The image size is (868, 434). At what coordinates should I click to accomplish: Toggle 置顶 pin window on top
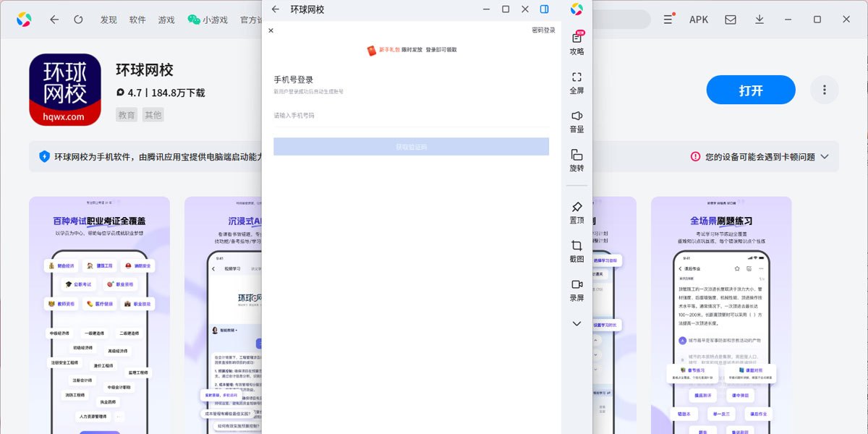coord(576,212)
